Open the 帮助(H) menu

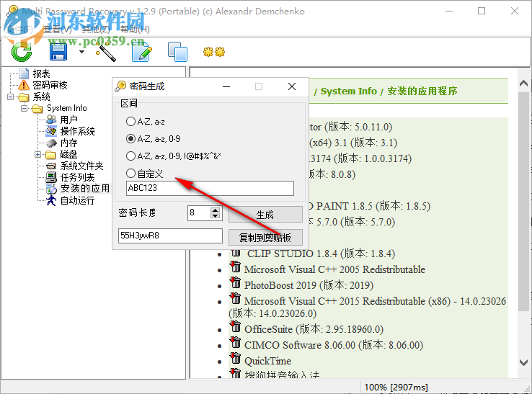135,30
